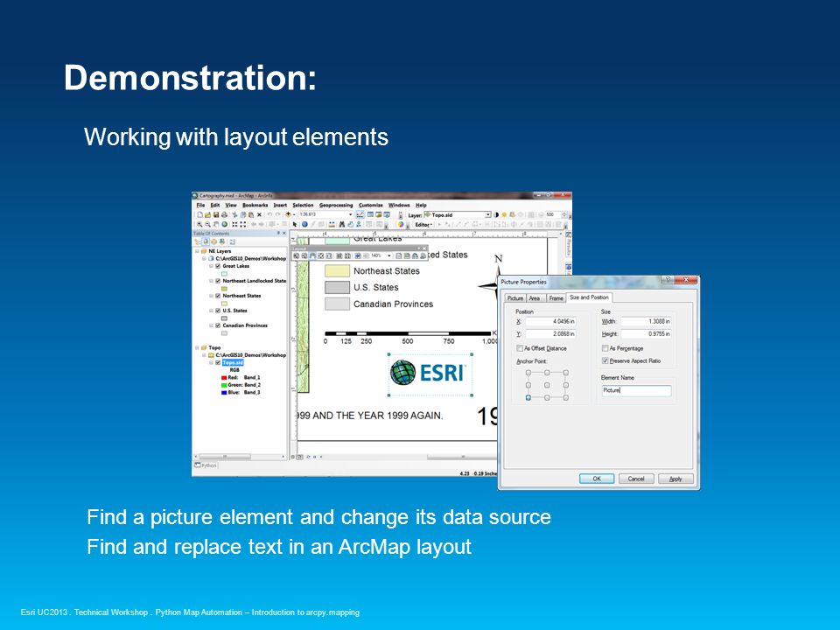Screen dimensions: 840x630
Task: Select the center anchor point
Action: [547, 385]
